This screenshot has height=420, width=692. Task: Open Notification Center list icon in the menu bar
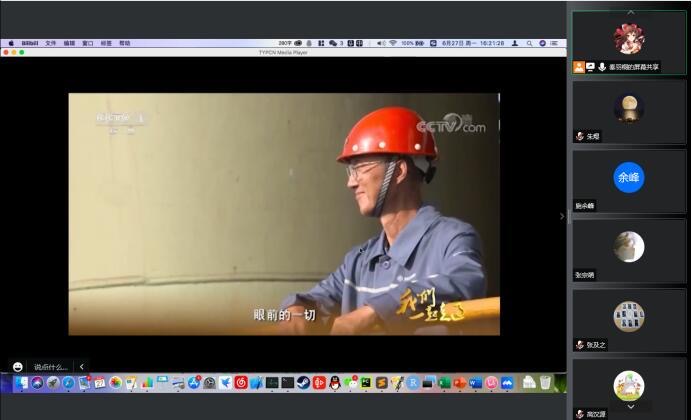pos(554,43)
